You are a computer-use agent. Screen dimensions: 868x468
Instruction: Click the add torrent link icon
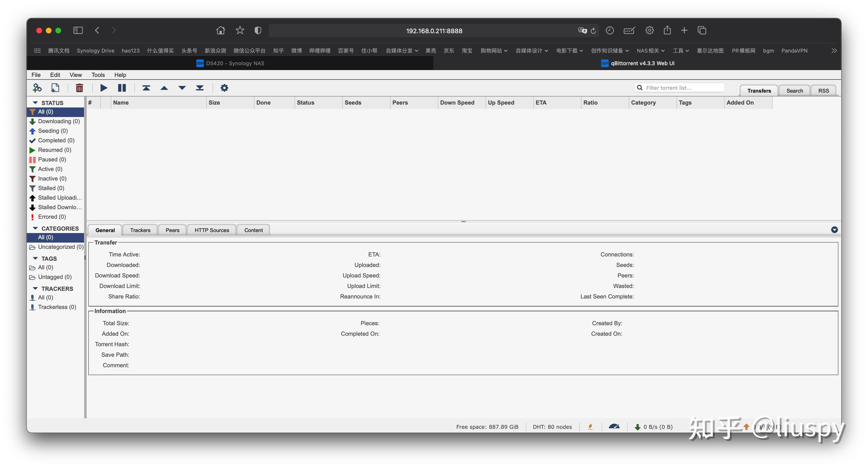(x=37, y=88)
